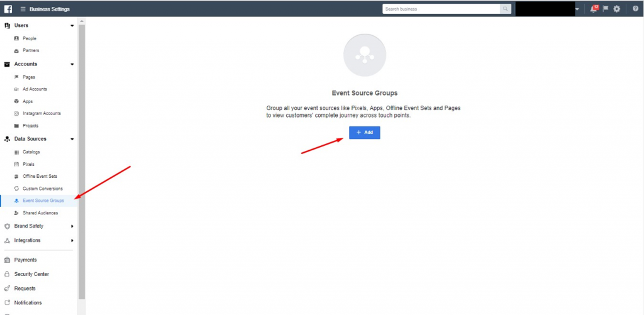Viewport: 644px width, 315px height.
Task: Open the hamburger menu beside Business Settings
Action: pos(23,9)
